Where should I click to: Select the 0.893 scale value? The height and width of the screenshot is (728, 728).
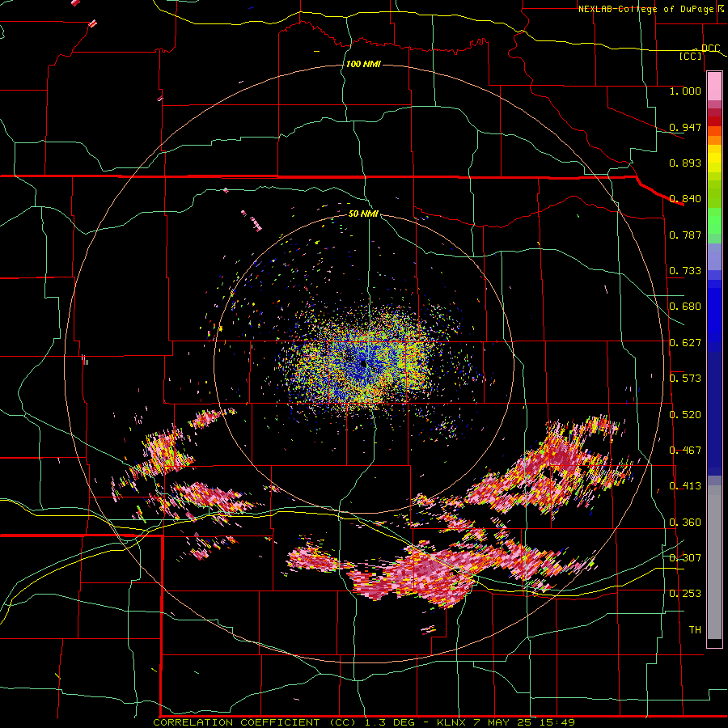point(685,163)
